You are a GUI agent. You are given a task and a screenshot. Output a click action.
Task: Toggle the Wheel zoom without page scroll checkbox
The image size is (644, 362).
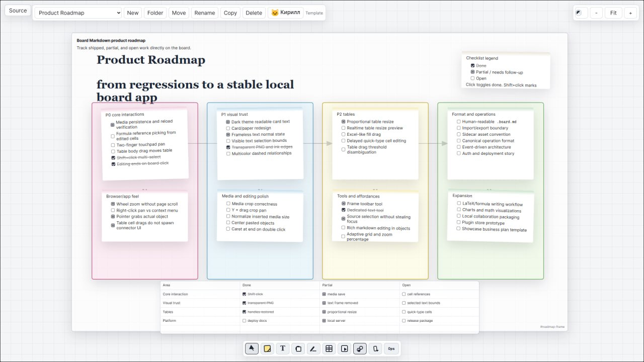coord(113,204)
